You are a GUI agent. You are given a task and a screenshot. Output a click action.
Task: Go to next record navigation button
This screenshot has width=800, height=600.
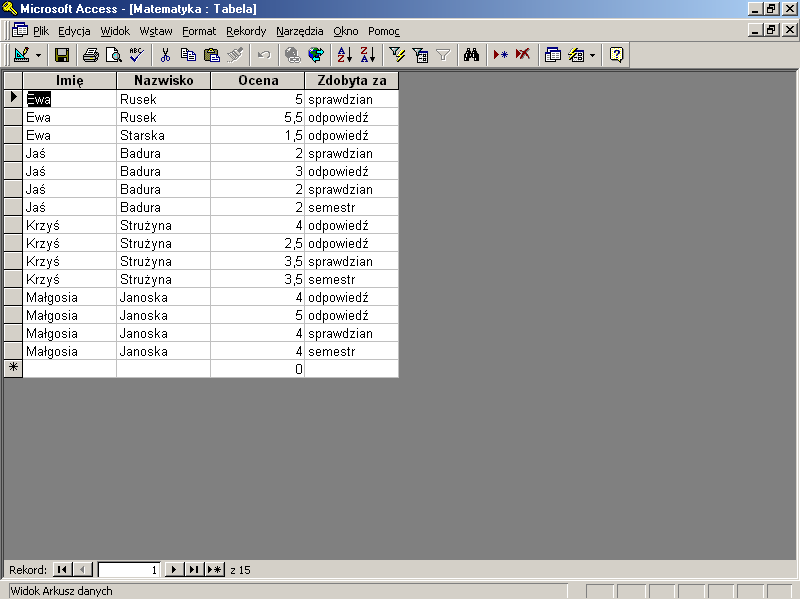click(x=175, y=569)
